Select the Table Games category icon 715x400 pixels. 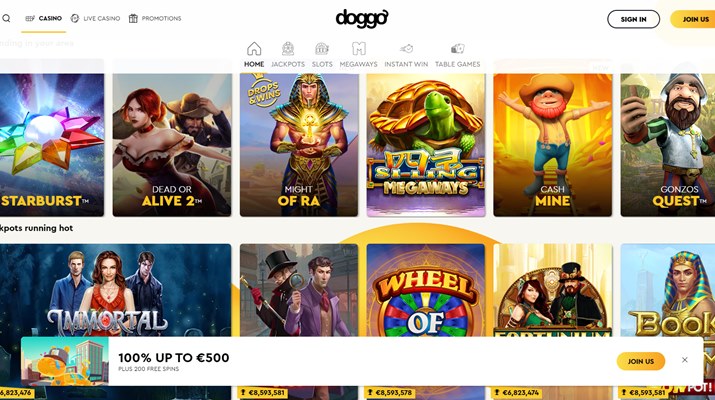pyautogui.click(x=457, y=49)
